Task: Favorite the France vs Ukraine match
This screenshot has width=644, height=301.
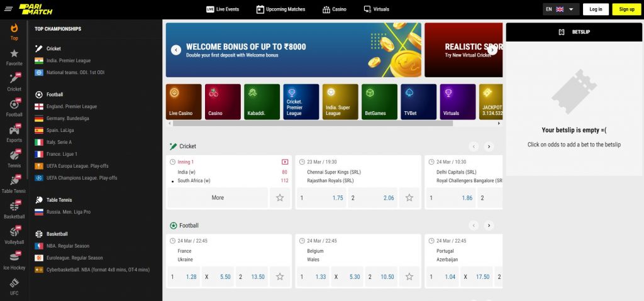Action: point(280,276)
